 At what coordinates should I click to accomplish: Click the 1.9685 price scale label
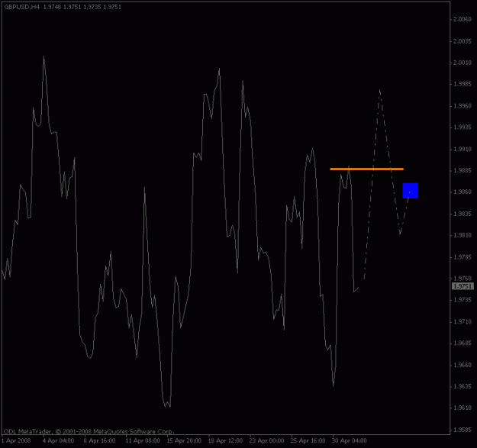(x=462, y=343)
